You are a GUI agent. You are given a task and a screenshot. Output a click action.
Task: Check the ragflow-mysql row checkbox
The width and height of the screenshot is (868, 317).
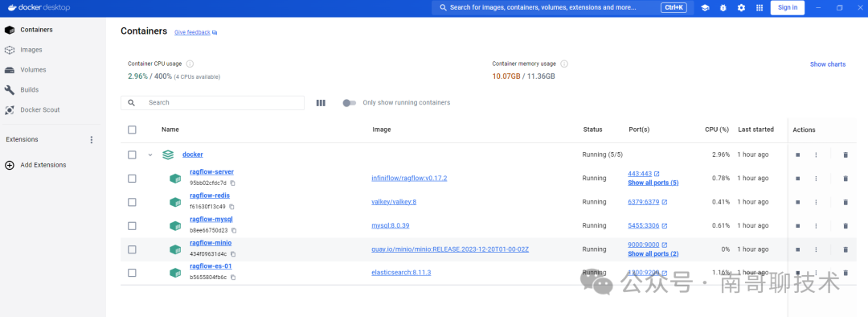(x=132, y=225)
